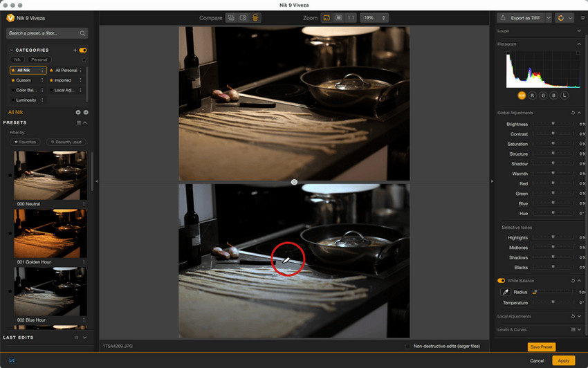This screenshot has width=588, height=368.
Task: Click the Save Preset button
Action: coord(541,347)
